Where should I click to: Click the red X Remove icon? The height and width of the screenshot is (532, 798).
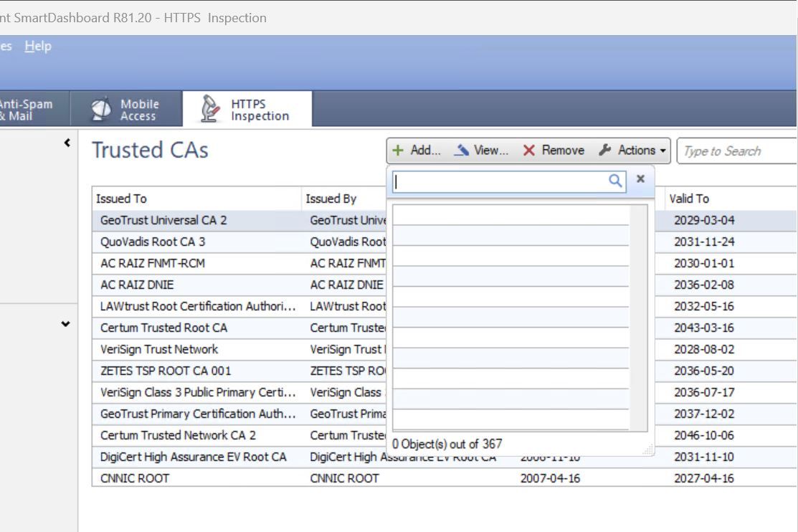(x=529, y=150)
